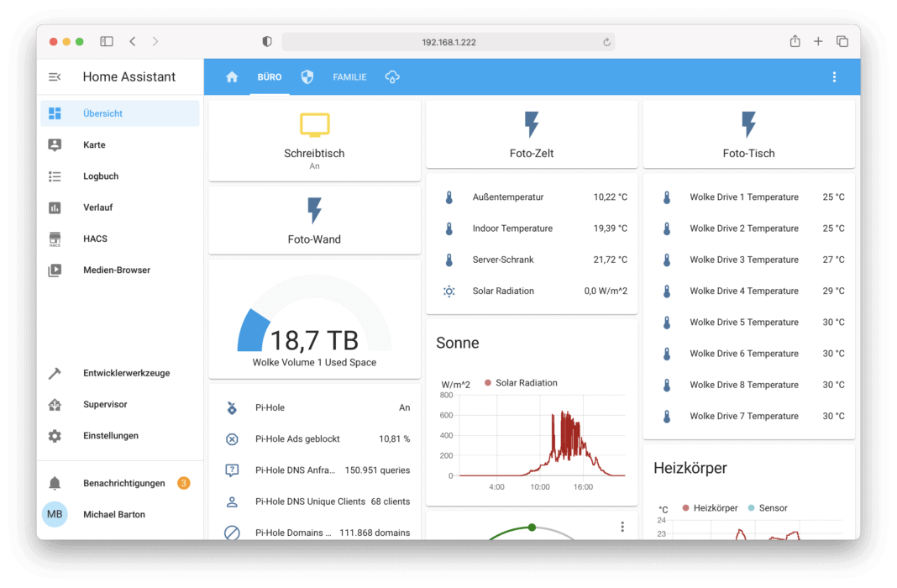
Task: Open the Pi-Hole Domains blocked icon
Action: 232,533
